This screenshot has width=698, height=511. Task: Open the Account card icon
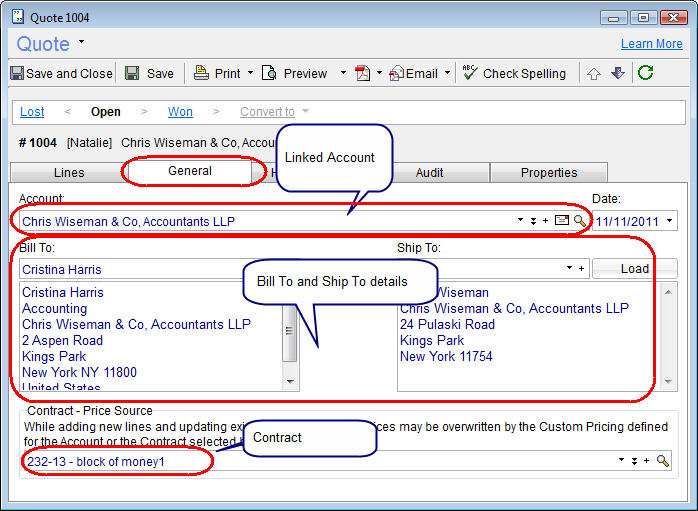click(x=562, y=221)
